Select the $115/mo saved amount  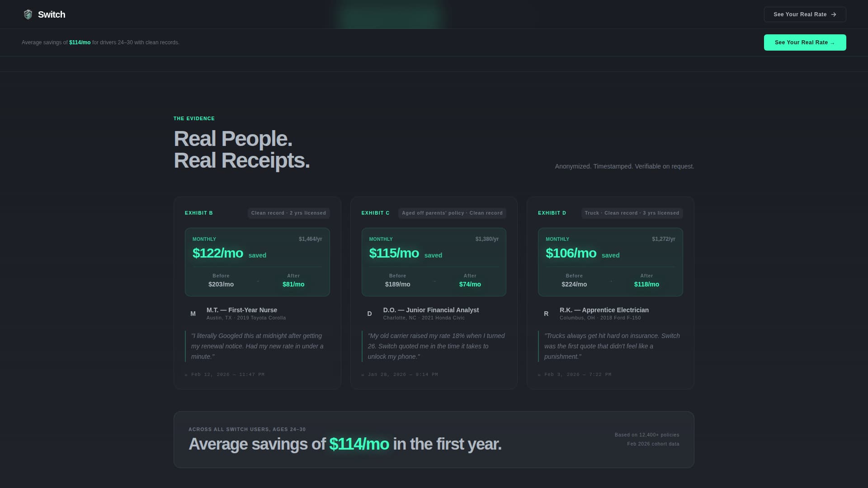394,253
